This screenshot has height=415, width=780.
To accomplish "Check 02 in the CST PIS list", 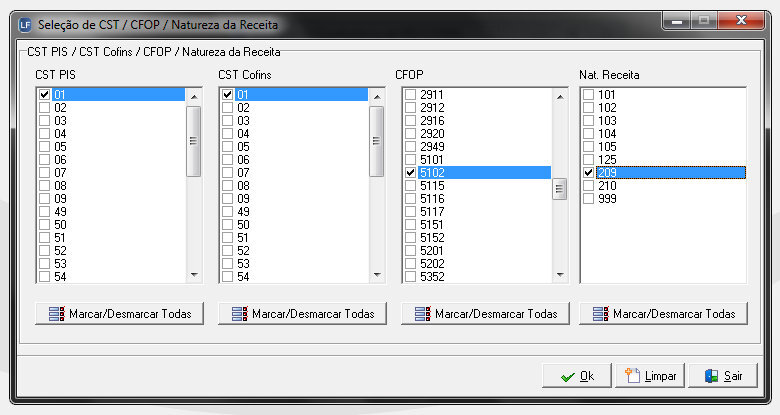I will 44,107.
